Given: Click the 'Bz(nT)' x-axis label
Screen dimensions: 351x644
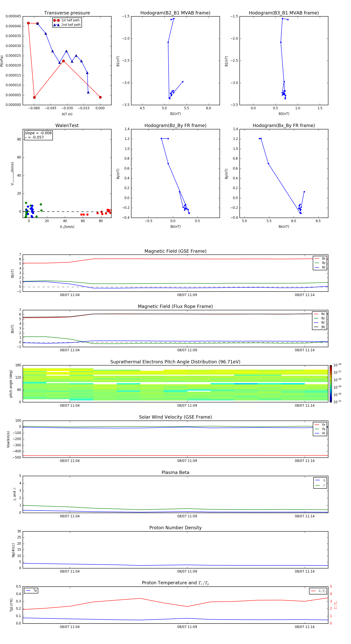Looking at the screenshot, I should pos(175,227).
